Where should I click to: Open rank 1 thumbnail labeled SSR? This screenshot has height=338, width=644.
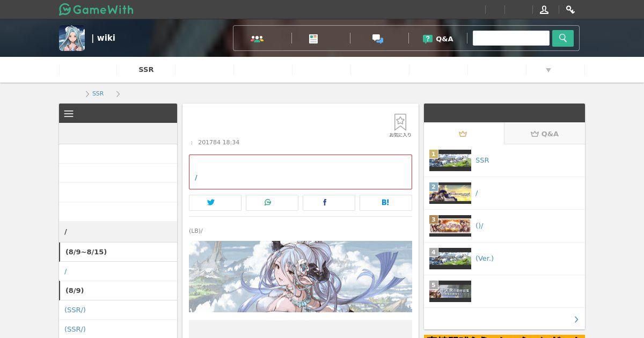point(450,160)
